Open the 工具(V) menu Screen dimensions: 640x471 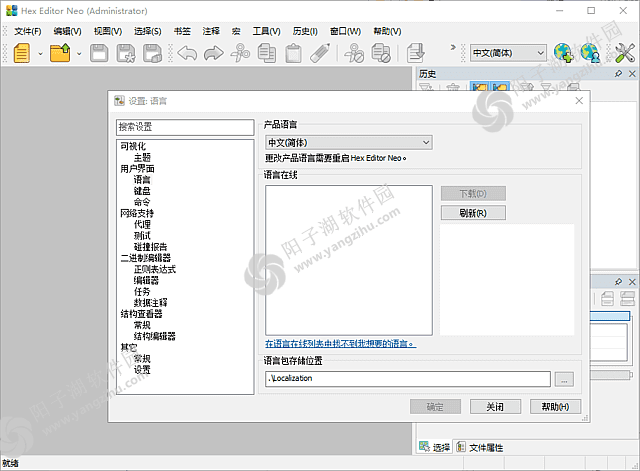tap(267, 31)
